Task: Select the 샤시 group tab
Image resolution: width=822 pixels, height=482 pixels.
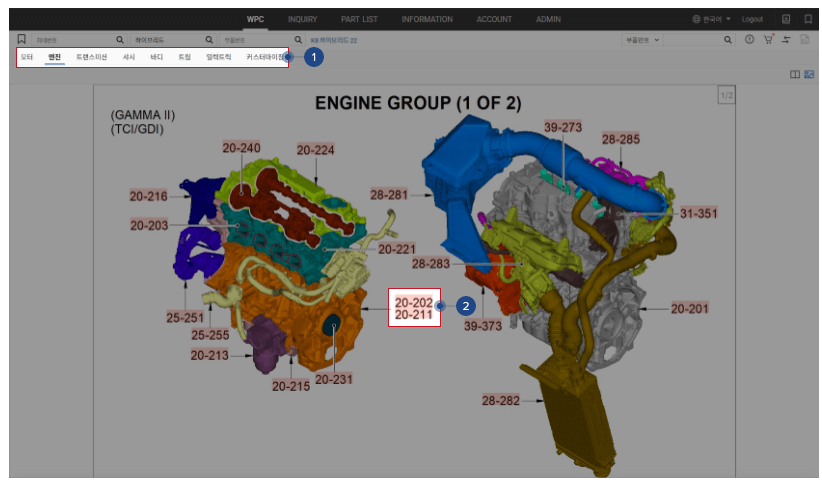Action: [129, 57]
